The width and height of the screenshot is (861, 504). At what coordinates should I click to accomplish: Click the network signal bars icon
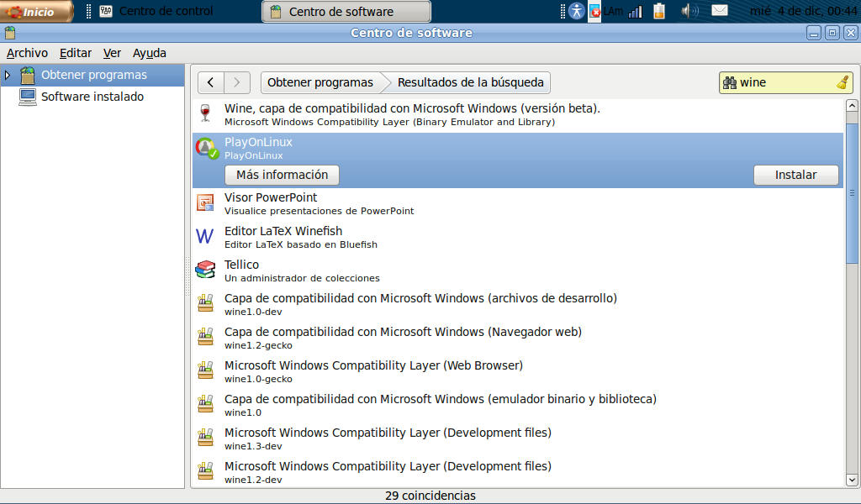coord(636,12)
